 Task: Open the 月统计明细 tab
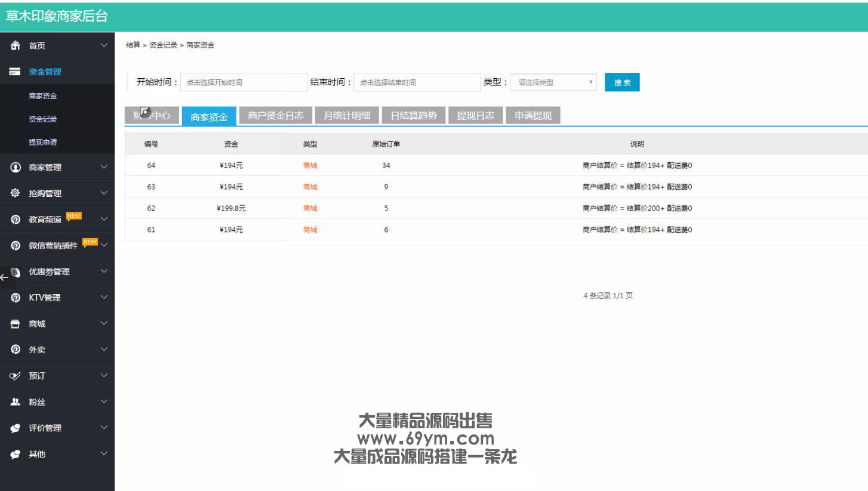[347, 116]
